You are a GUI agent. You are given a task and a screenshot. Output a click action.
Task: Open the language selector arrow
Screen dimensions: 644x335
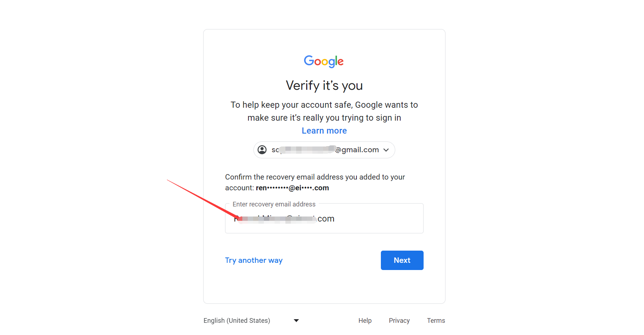click(296, 321)
